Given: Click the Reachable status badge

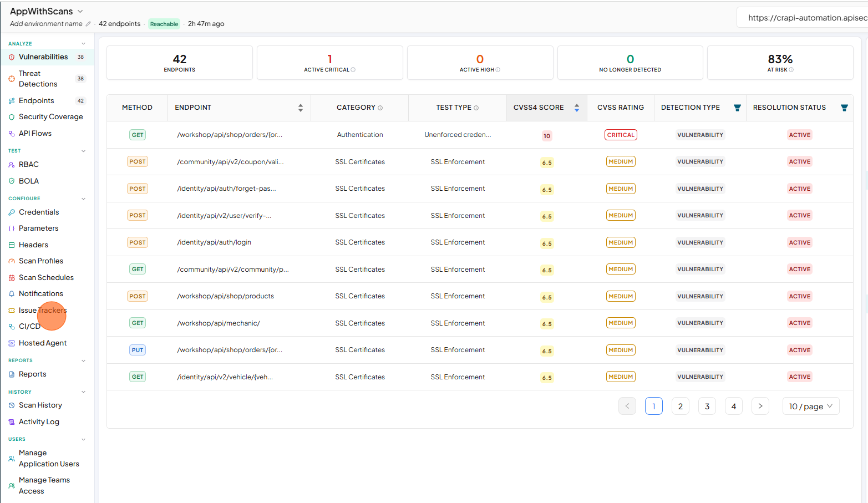Looking at the screenshot, I should point(164,24).
